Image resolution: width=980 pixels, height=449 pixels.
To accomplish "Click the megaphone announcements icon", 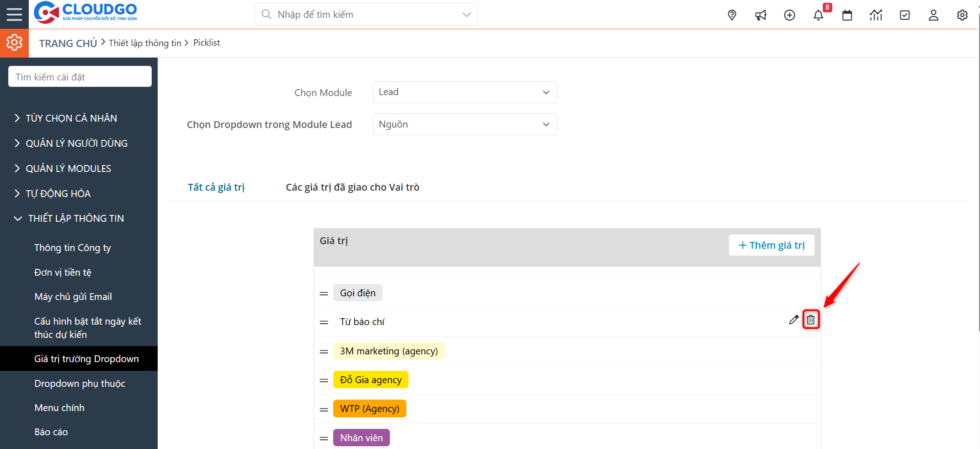I will click(761, 15).
